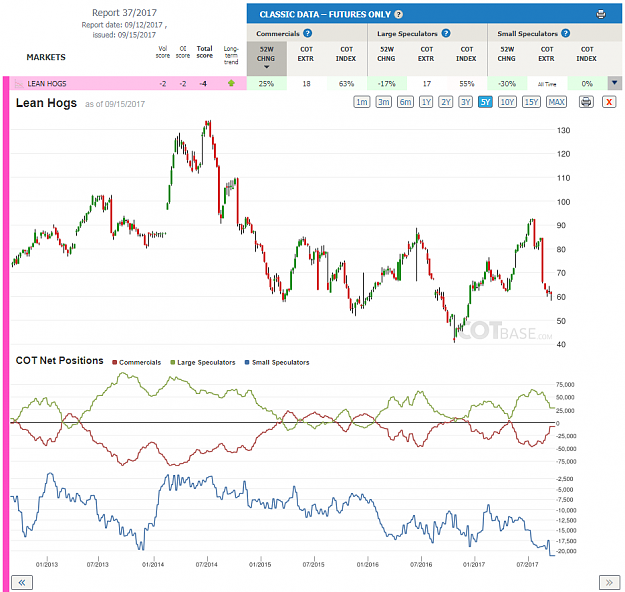Print the Lean Hogs chart
The width and height of the screenshot is (625, 592).
(586, 102)
